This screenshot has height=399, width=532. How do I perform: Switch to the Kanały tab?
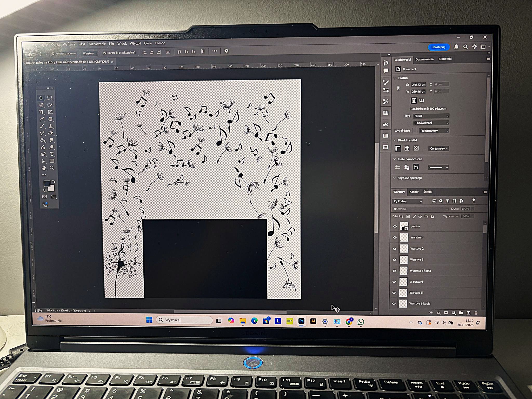click(x=414, y=192)
